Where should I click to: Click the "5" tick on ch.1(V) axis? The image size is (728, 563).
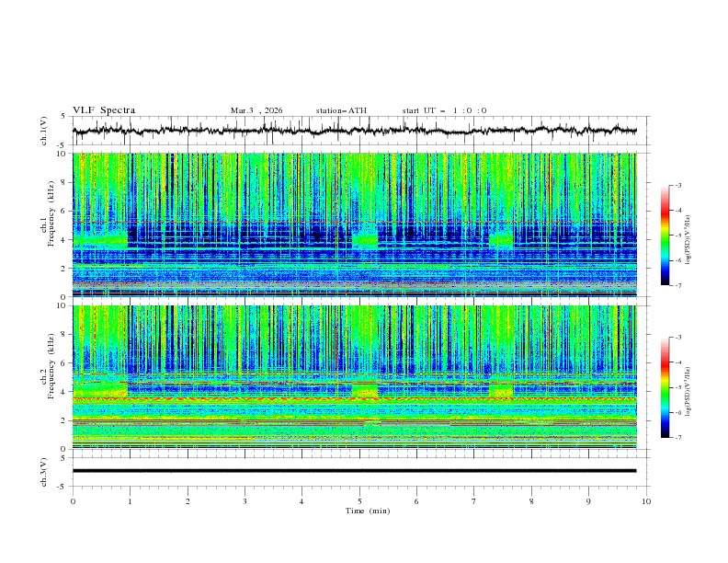(63, 117)
